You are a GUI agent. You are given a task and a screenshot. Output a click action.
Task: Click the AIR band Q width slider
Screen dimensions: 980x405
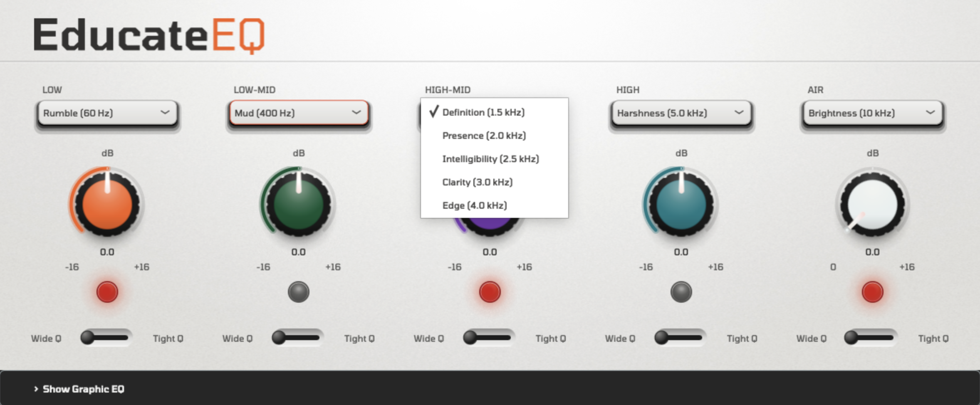[870, 338]
